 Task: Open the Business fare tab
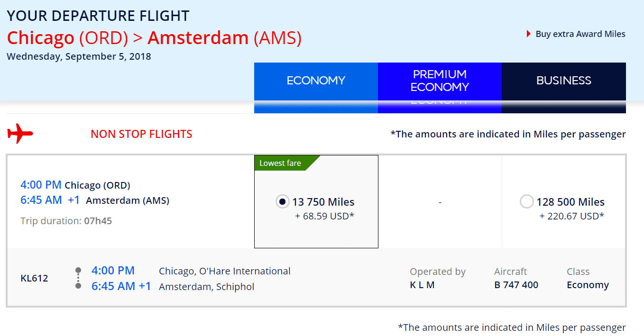[x=564, y=81]
